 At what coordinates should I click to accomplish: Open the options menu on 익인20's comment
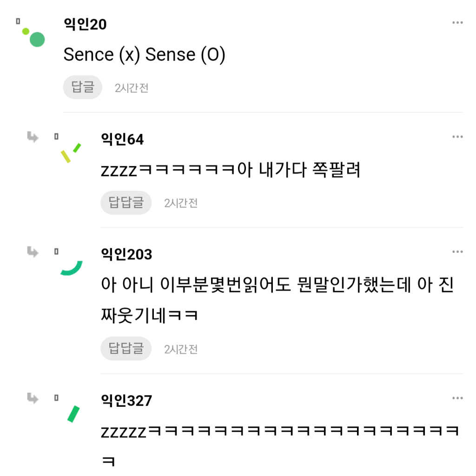(457, 21)
